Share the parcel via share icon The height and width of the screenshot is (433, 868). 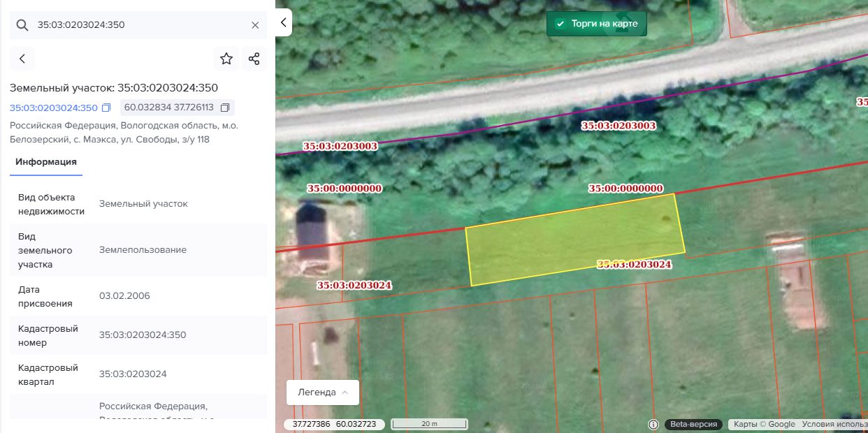[x=254, y=59]
